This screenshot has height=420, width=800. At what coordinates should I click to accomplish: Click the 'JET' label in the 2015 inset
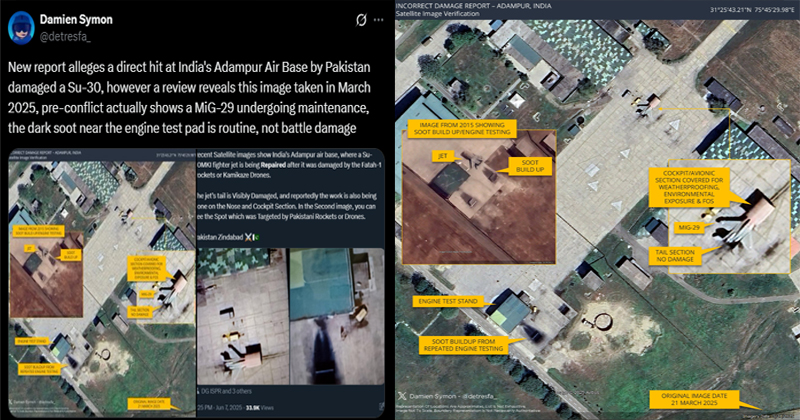443,156
